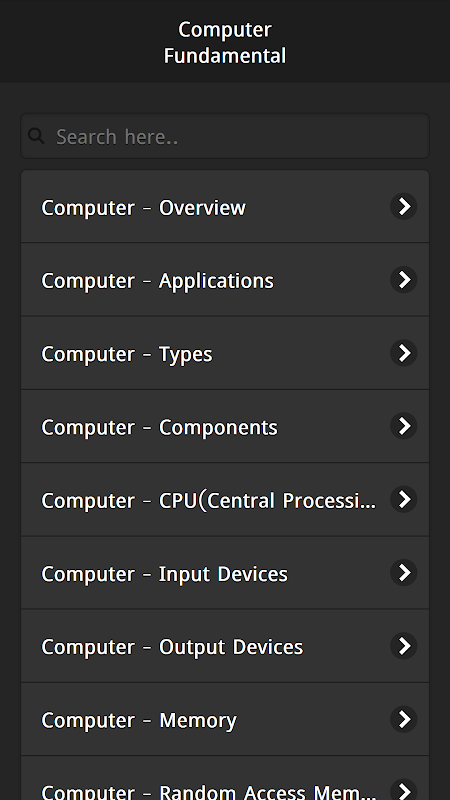Focus the 'Search here..' input field
The height and width of the screenshot is (800, 450).
click(x=225, y=136)
